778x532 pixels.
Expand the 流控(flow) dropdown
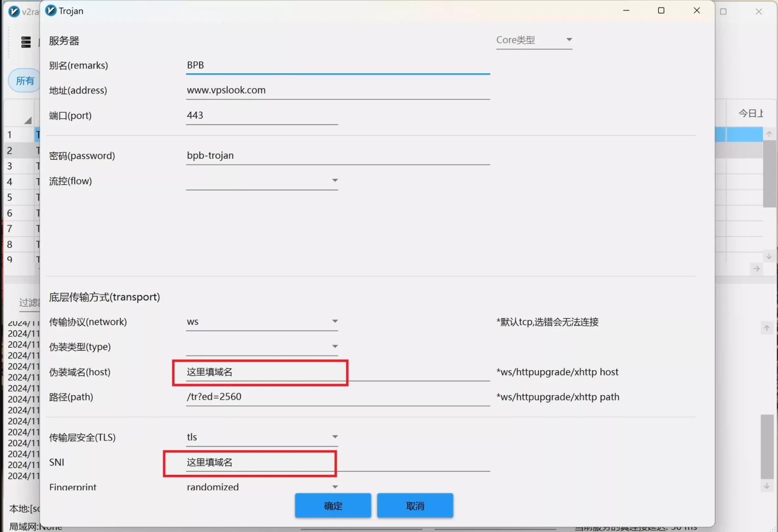[x=262, y=181]
